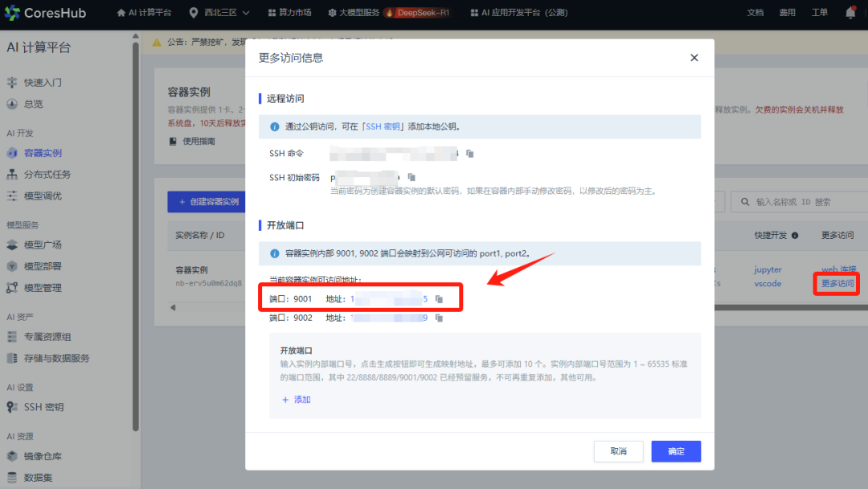Click the search magnifier icon
Viewport: 868px width, 489px height.
[x=745, y=202]
